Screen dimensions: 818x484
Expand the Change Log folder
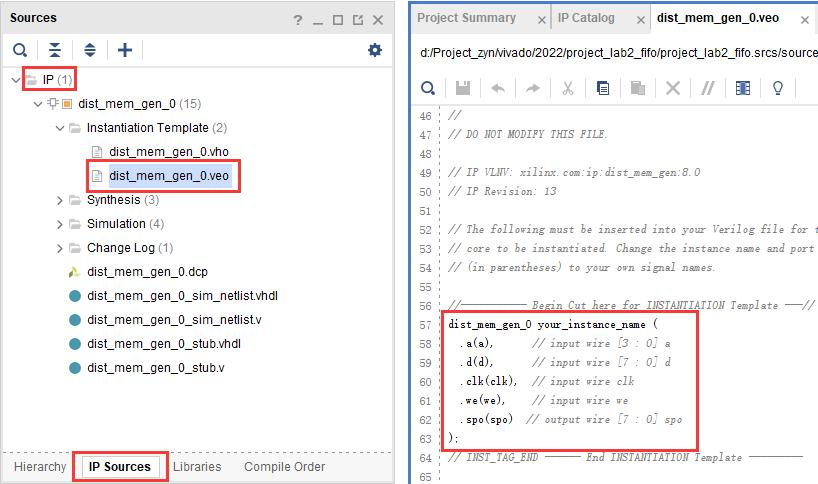tap(61, 248)
